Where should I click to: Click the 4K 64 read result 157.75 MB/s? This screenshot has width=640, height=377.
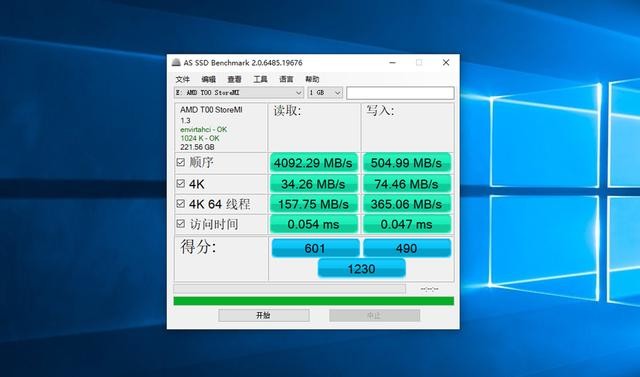pos(313,204)
